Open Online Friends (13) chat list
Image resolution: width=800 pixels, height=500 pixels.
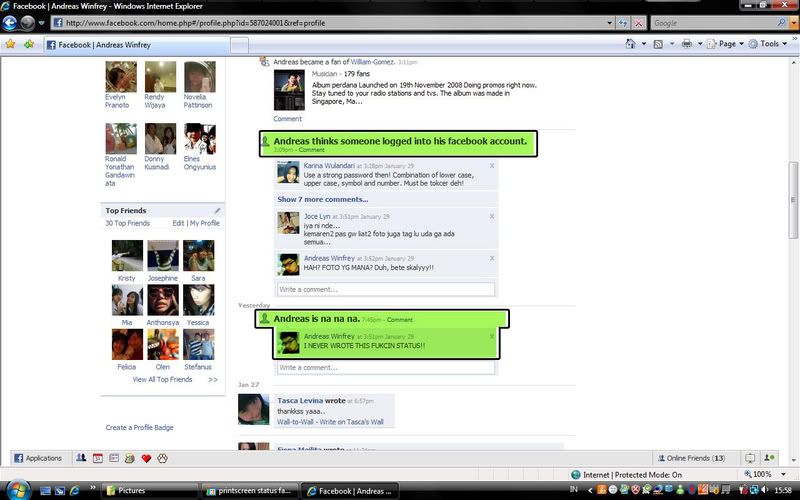click(x=691, y=458)
